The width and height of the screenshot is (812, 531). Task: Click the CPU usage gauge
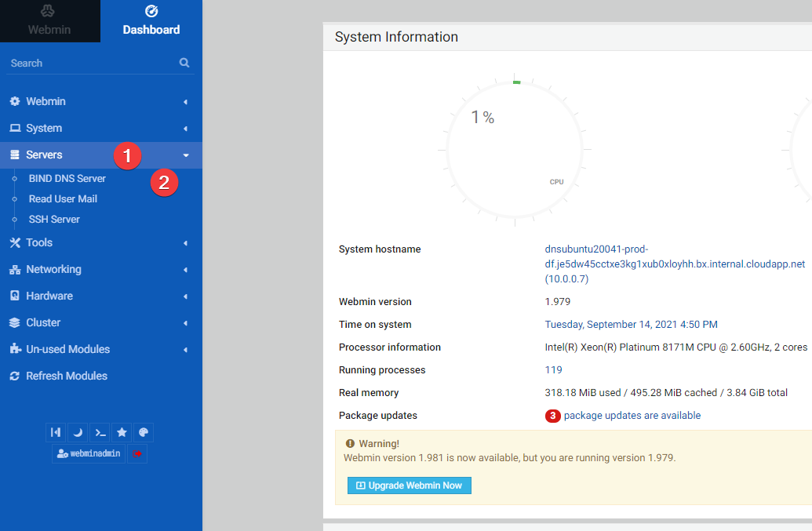point(515,150)
